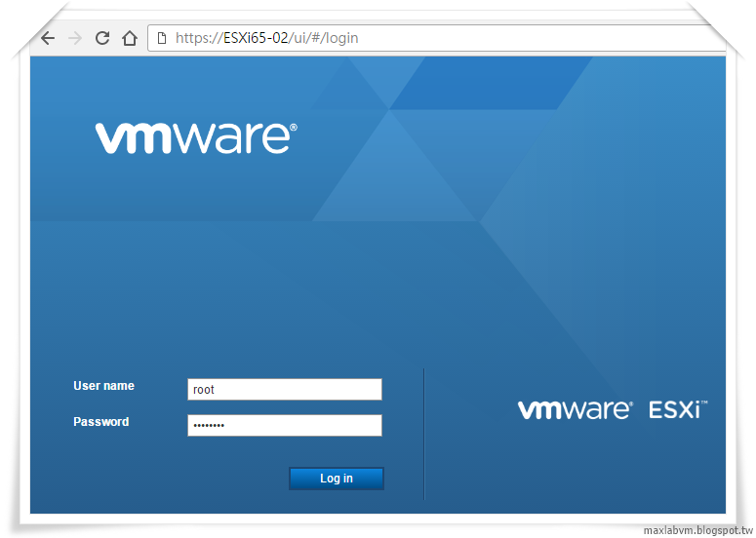
Task: Click the page info icon before the URL
Action: coord(162,38)
